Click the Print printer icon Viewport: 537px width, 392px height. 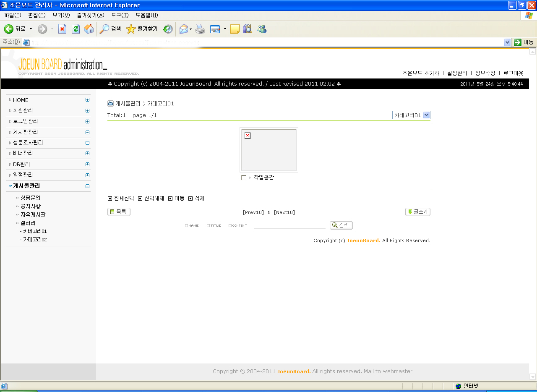[x=200, y=29]
